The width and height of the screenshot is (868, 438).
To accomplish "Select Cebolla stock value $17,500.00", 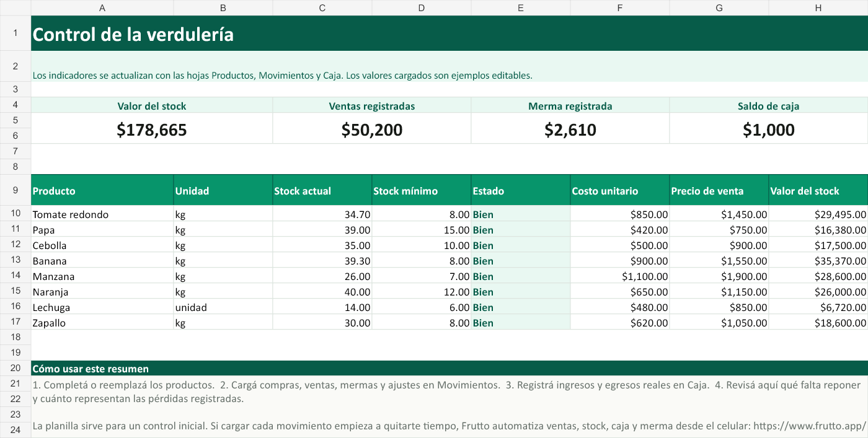I will (x=818, y=245).
